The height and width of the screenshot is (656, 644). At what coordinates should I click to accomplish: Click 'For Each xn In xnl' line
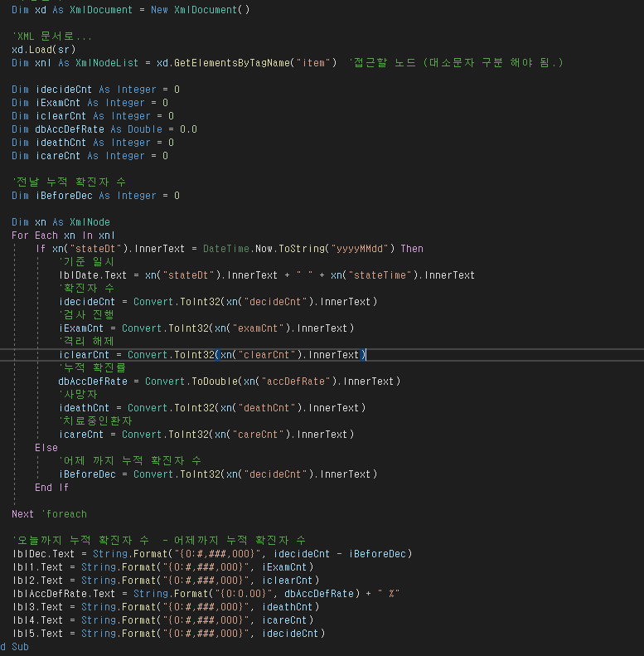63,236
